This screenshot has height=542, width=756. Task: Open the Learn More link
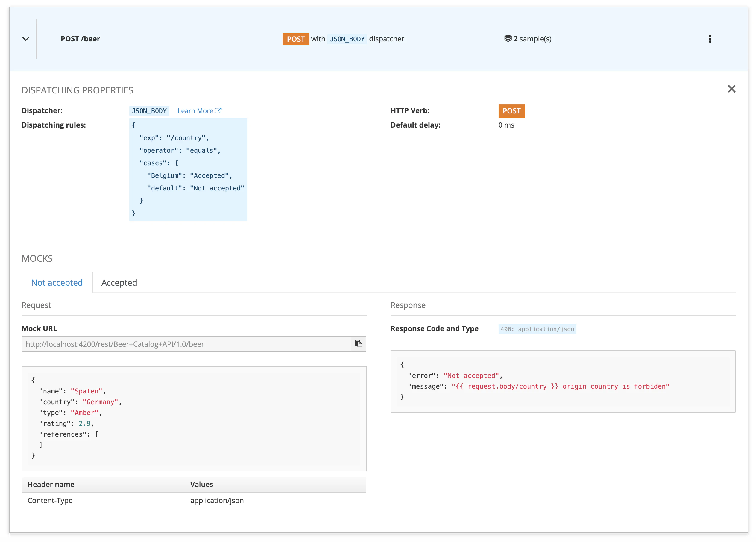195,111
